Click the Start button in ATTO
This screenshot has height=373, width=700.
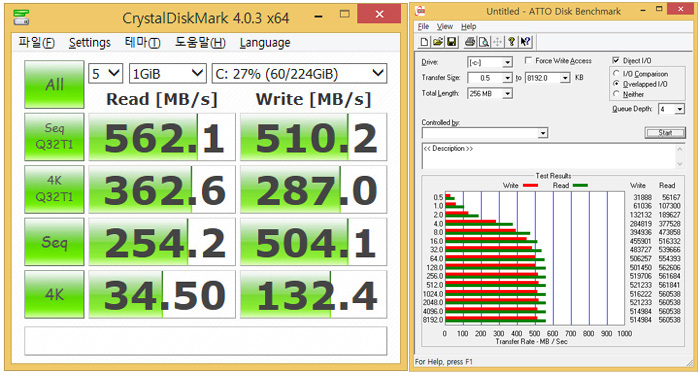click(665, 133)
